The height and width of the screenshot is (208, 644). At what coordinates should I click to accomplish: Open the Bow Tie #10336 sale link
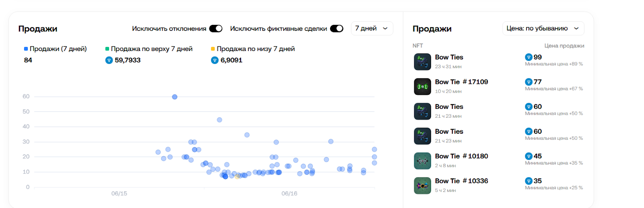pos(461,181)
